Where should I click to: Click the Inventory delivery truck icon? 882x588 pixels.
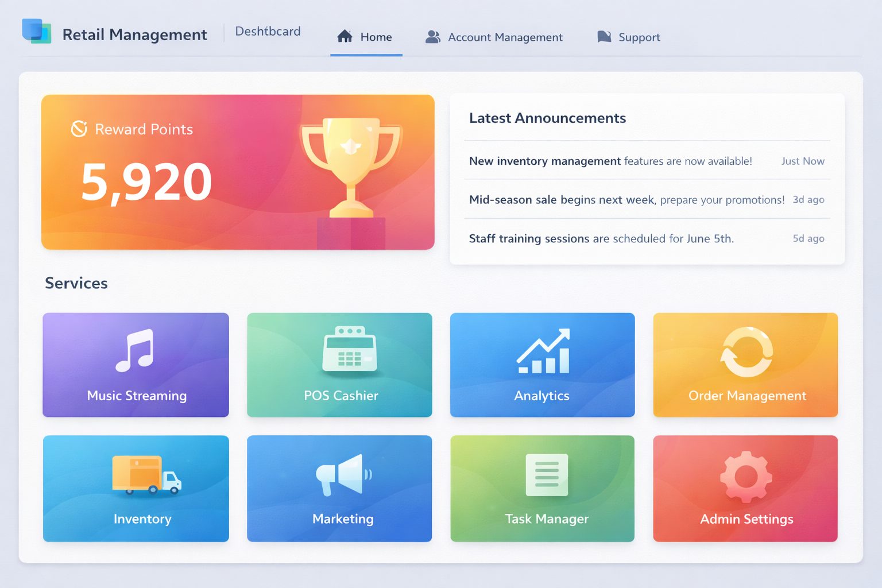146,475
